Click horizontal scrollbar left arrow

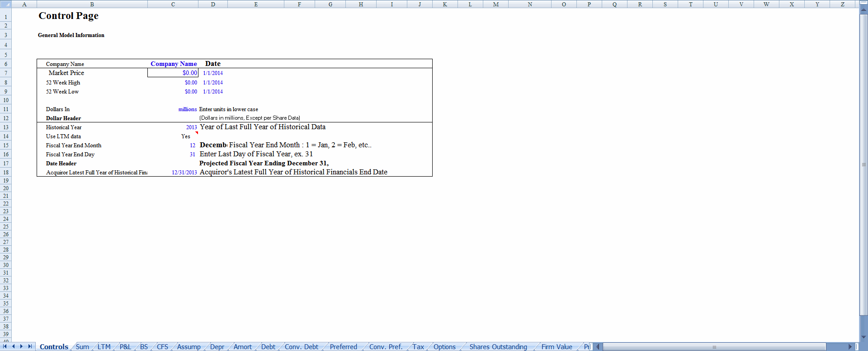598,347
